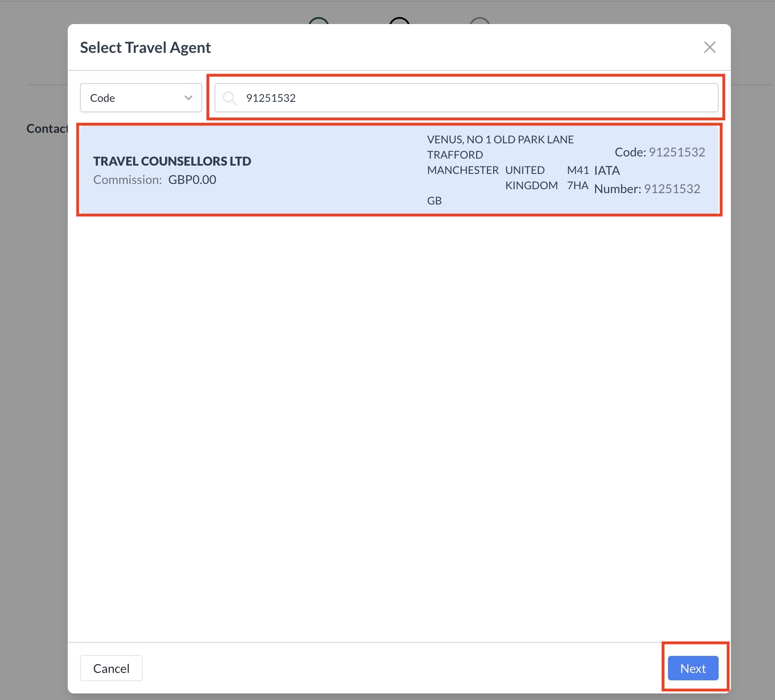Click the second black step circle

click(x=399, y=21)
